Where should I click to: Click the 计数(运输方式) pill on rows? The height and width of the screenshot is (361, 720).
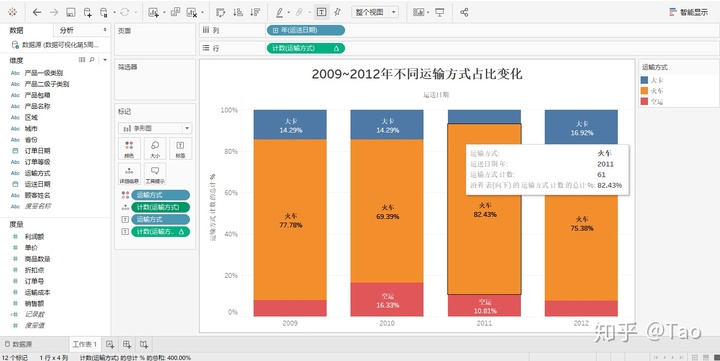coord(305,48)
